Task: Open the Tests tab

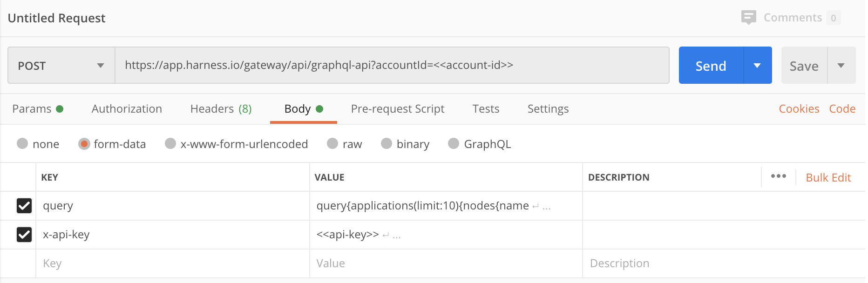Action: 486,109
